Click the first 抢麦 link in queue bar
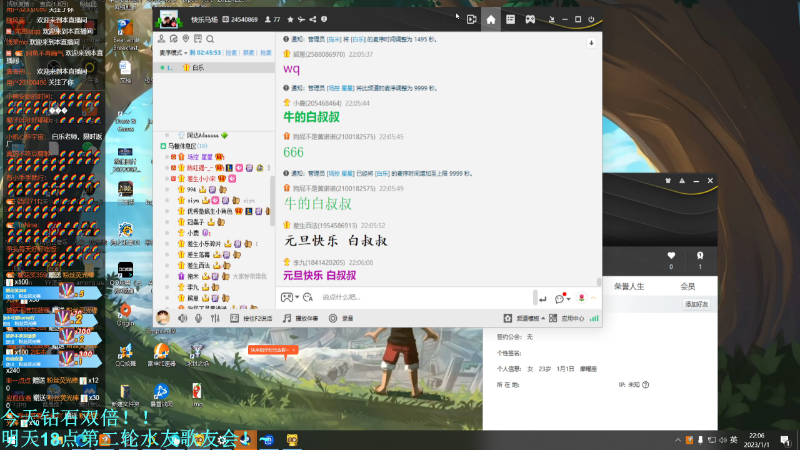 (x=231, y=53)
